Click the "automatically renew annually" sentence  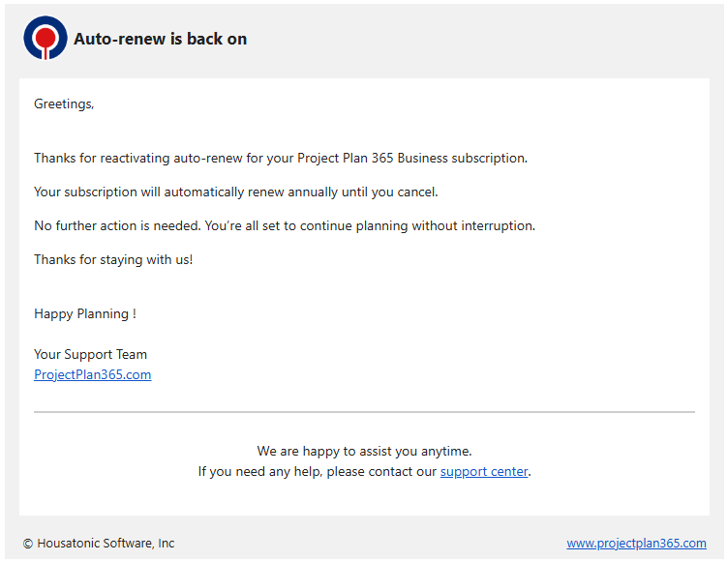click(x=236, y=192)
